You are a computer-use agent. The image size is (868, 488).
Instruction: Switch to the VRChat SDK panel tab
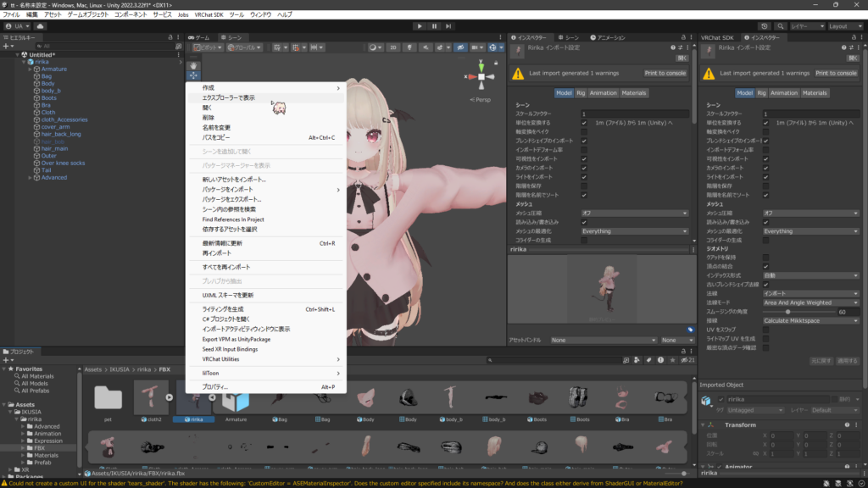(717, 37)
